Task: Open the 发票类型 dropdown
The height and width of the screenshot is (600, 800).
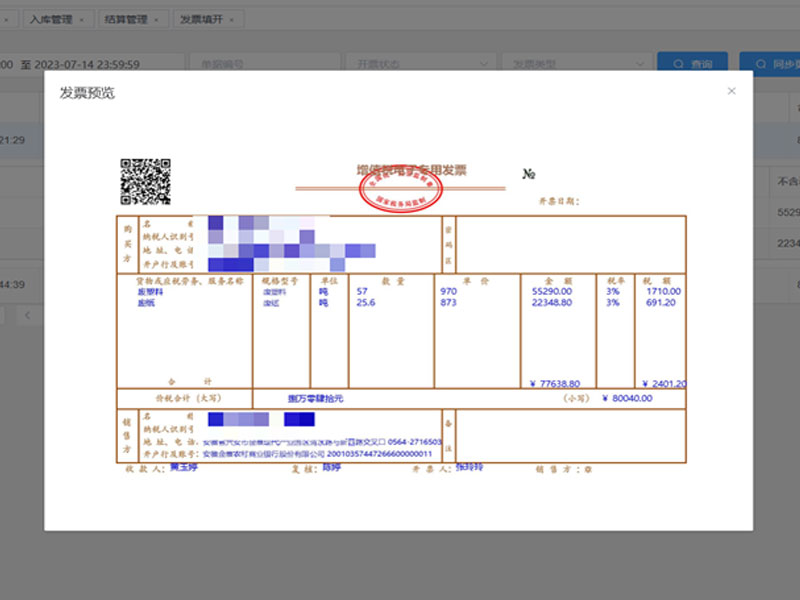Action: (575, 64)
